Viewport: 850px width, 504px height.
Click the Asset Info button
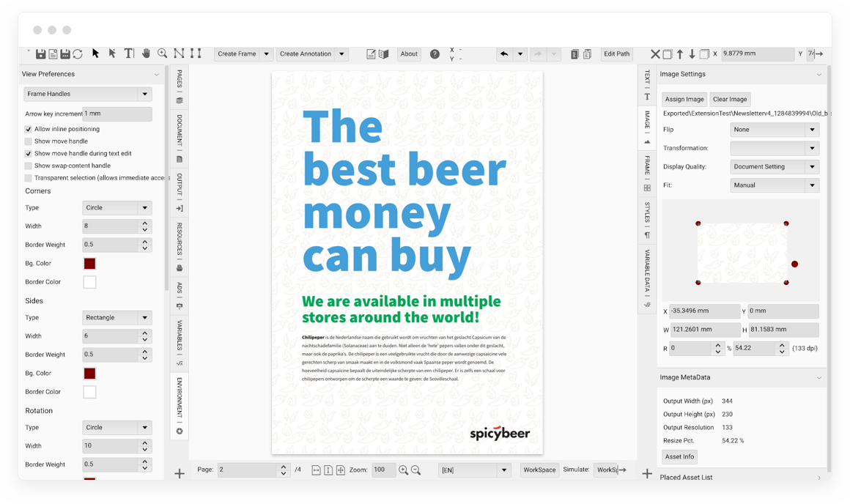point(679,457)
